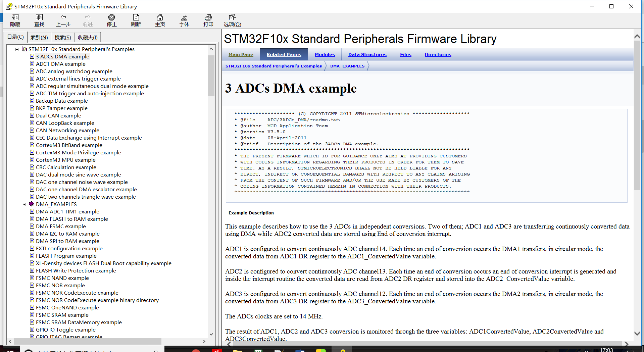
Task: Click page icon beside CRC Calculation example
Action: pos(32,167)
